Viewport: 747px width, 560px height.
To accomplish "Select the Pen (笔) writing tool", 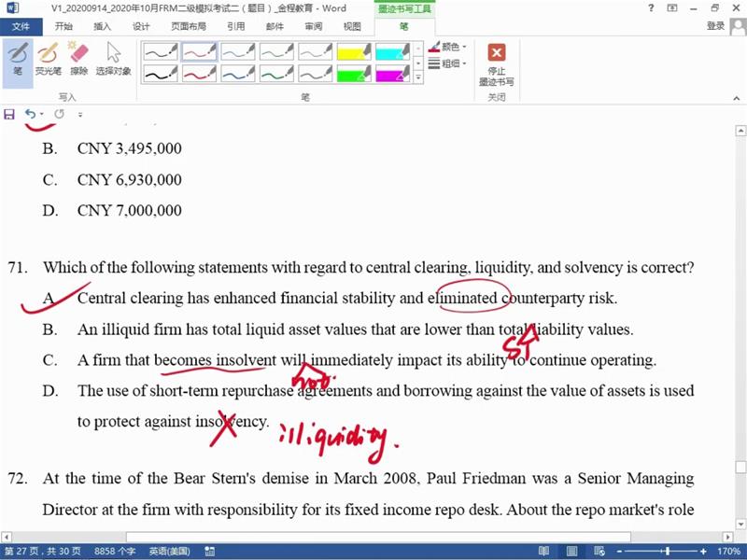I will 18,58.
